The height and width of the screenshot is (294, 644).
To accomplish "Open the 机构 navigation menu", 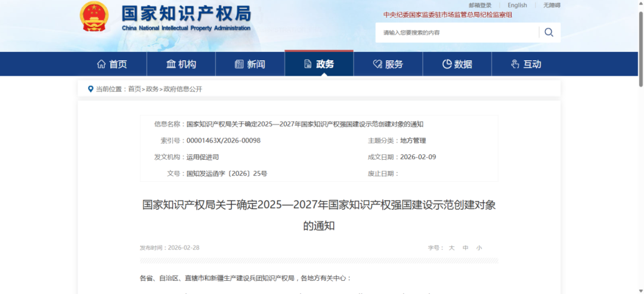I will tap(181, 64).
